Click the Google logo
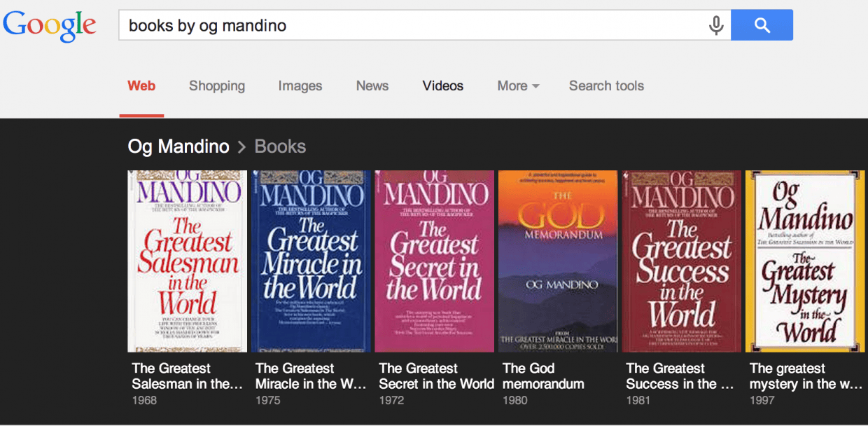The image size is (868, 426). [49, 27]
